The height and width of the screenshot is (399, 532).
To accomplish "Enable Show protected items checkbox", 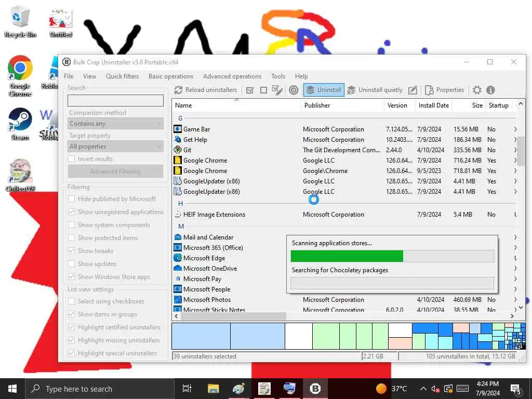I will [x=72, y=237].
